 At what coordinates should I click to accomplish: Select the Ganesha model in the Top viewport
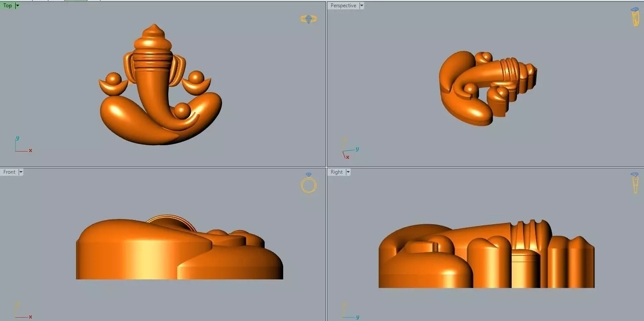[161, 85]
